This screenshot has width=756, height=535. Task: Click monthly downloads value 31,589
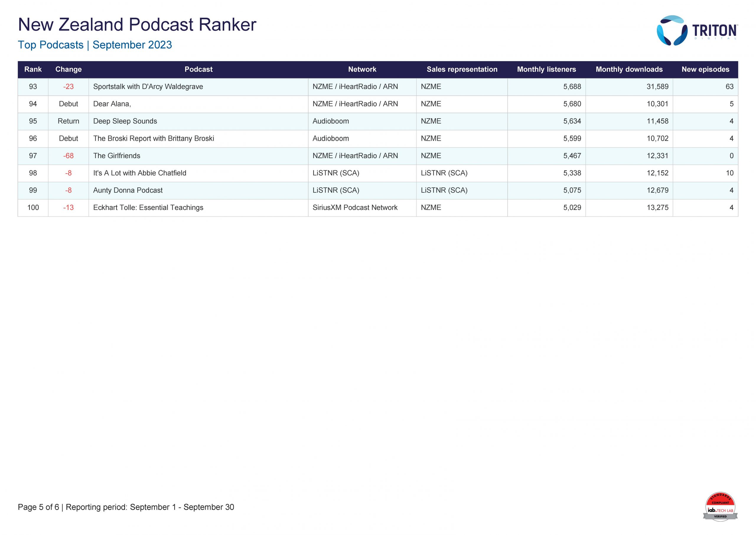658,87
